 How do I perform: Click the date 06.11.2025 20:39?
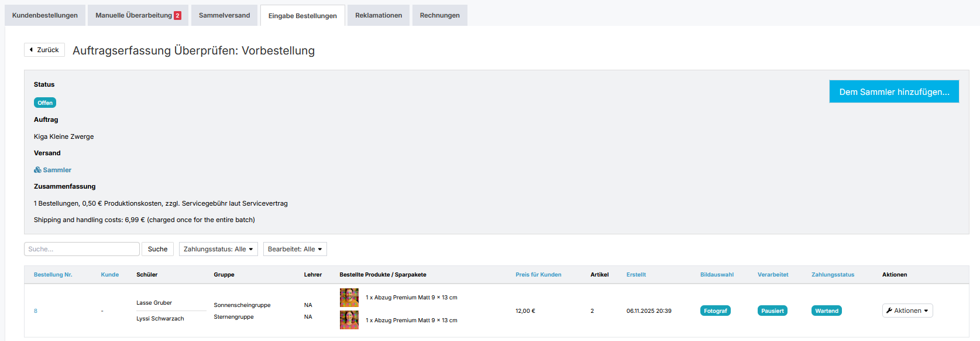[649, 311]
